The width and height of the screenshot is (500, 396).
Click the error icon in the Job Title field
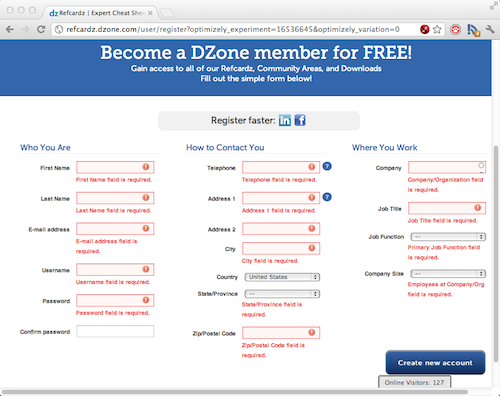point(478,208)
